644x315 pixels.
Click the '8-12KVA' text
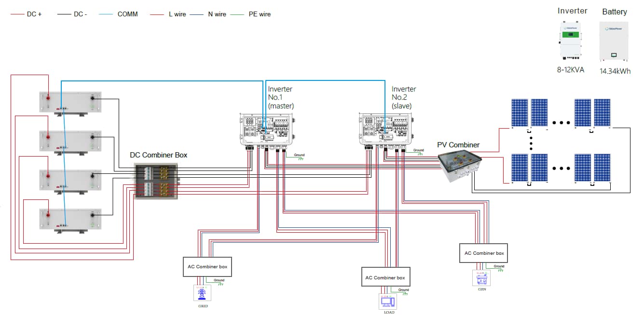(x=571, y=70)
